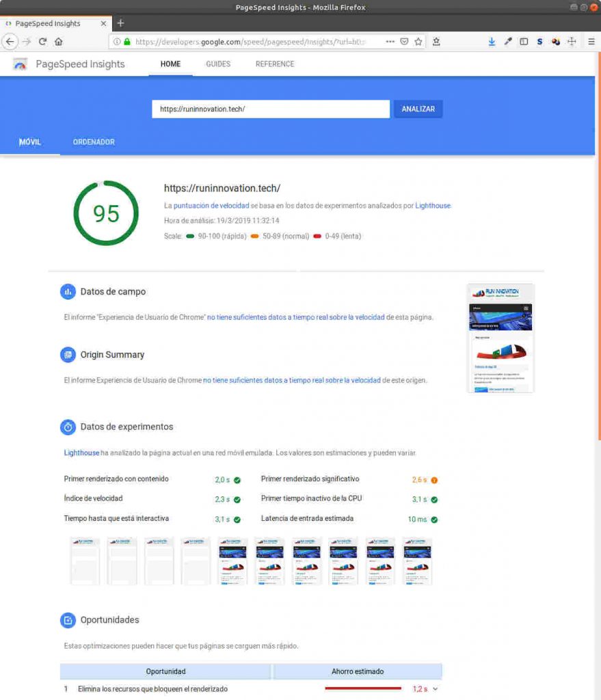This screenshot has height=700, width=601.
Task: Toggle the sidebar view icon
Action: [x=524, y=42]
